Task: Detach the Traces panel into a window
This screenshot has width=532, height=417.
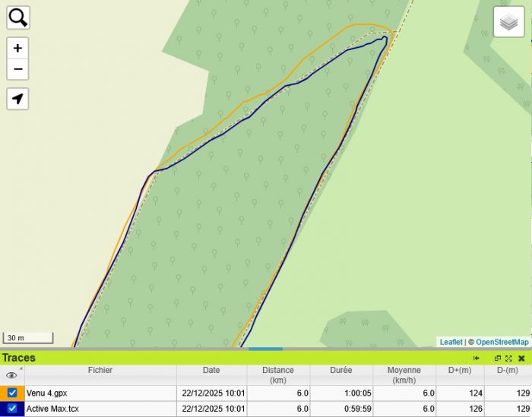Action: pos(498,358)
